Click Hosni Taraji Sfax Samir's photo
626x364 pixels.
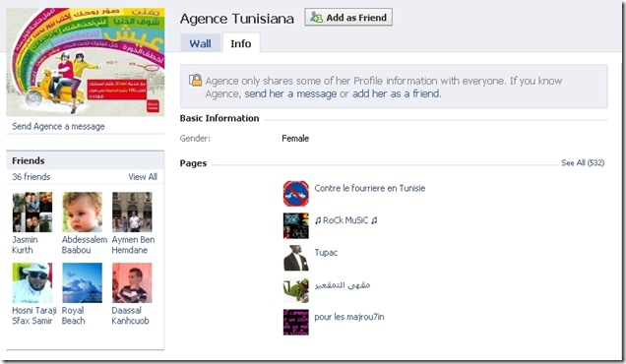pos(31,282)
